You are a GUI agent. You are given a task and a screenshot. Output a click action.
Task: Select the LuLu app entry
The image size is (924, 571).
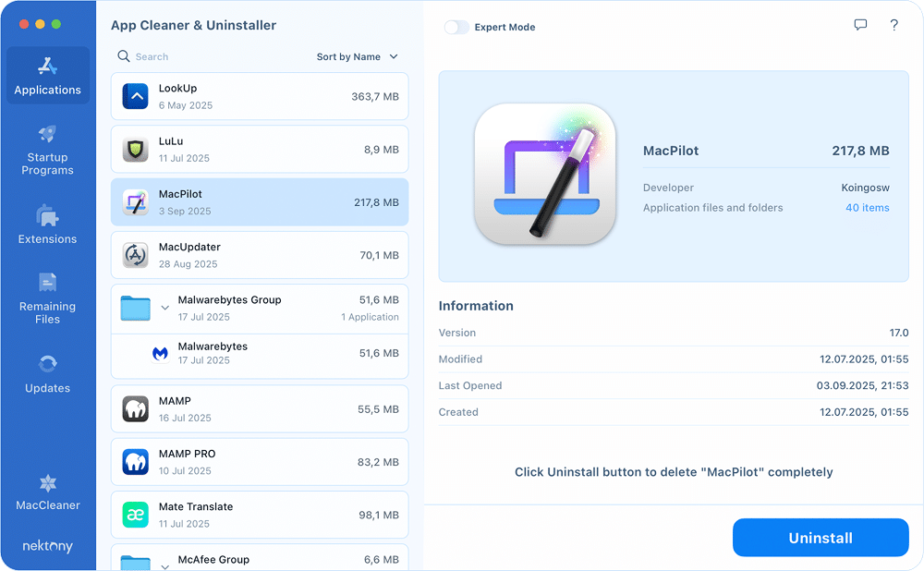coord(259,149)
